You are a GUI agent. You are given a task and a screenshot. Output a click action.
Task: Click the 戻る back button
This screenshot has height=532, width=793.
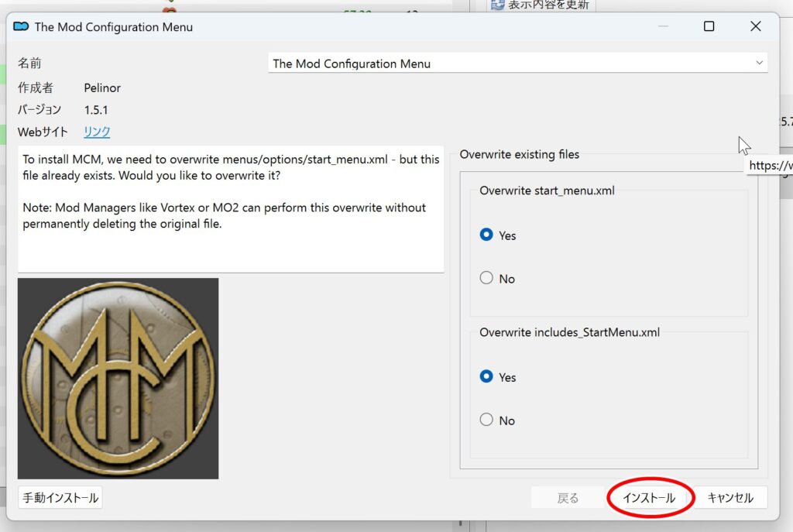(x=568, y=498)
